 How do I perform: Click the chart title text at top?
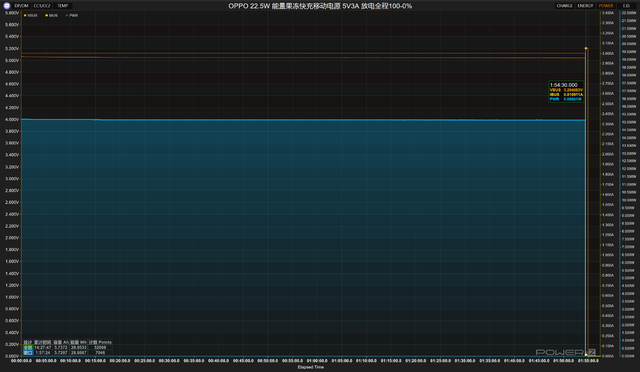pyautogui.click(x=320, y=6)
